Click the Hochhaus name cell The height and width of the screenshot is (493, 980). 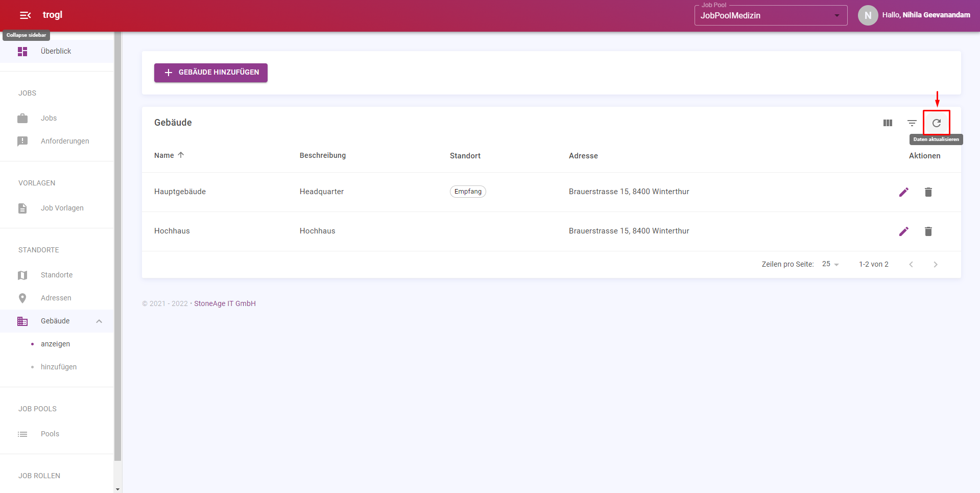[x=172, y=231]
